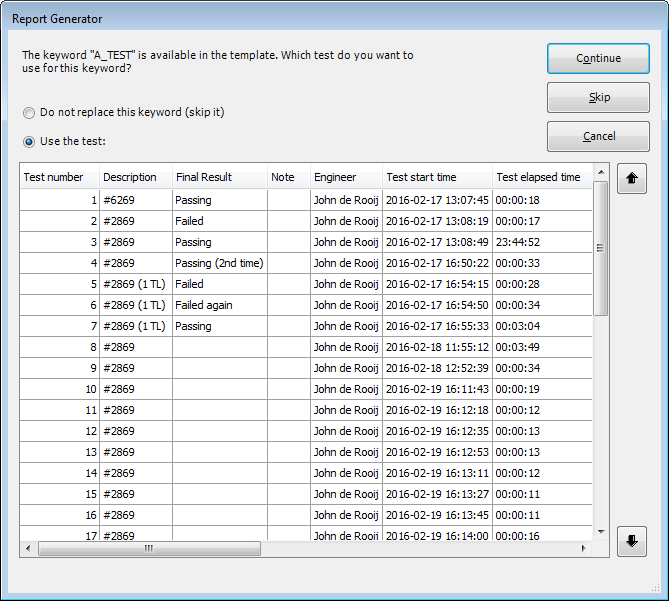Click start time 2016-02-19 16:12:18 cell

437,410
